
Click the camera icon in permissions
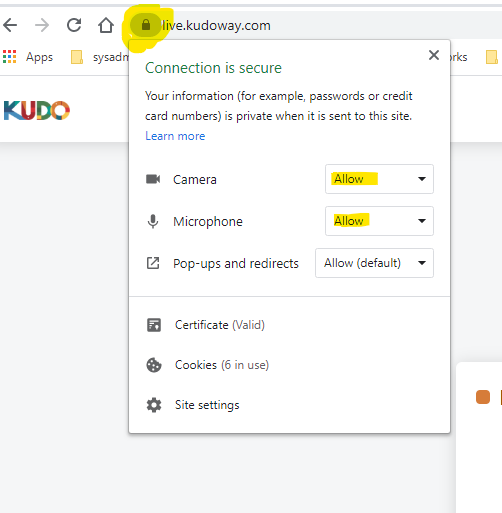(153, 179)
